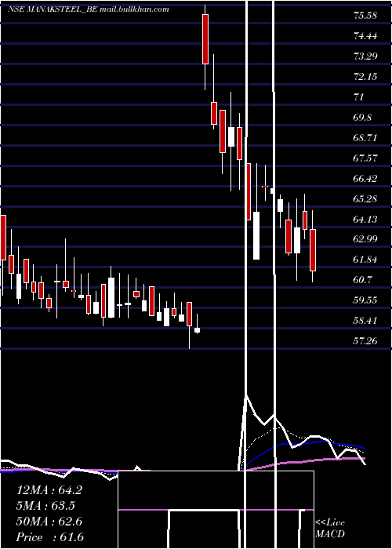392x549 pixels.
Task: Click the 59.55 price axis label
Action: coord(365,300)
